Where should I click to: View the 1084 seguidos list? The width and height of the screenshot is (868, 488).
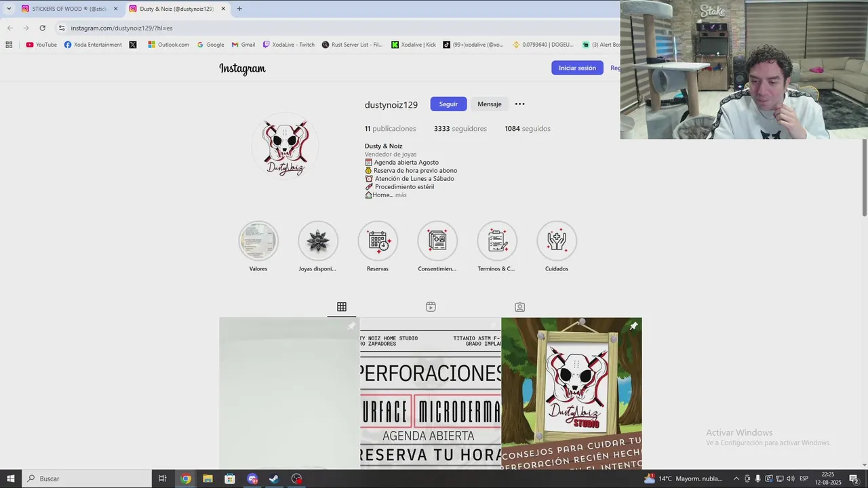[528, 129]
